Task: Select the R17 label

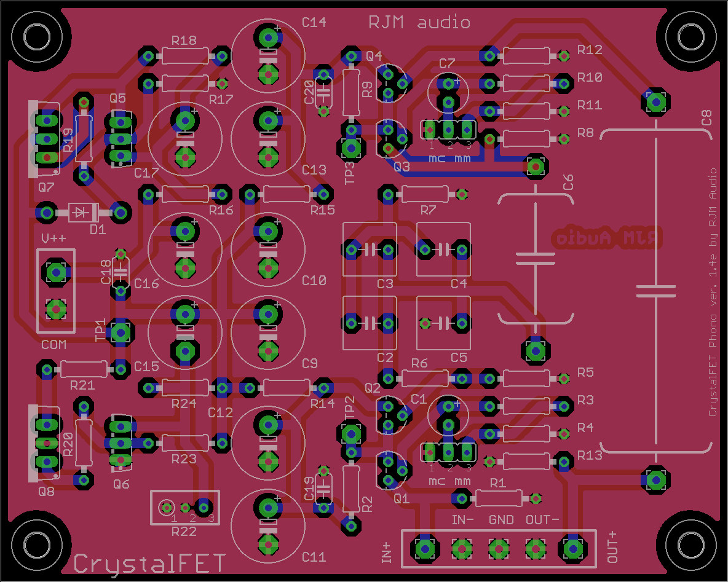Action: pyautogui.click(x=221, y=99)
